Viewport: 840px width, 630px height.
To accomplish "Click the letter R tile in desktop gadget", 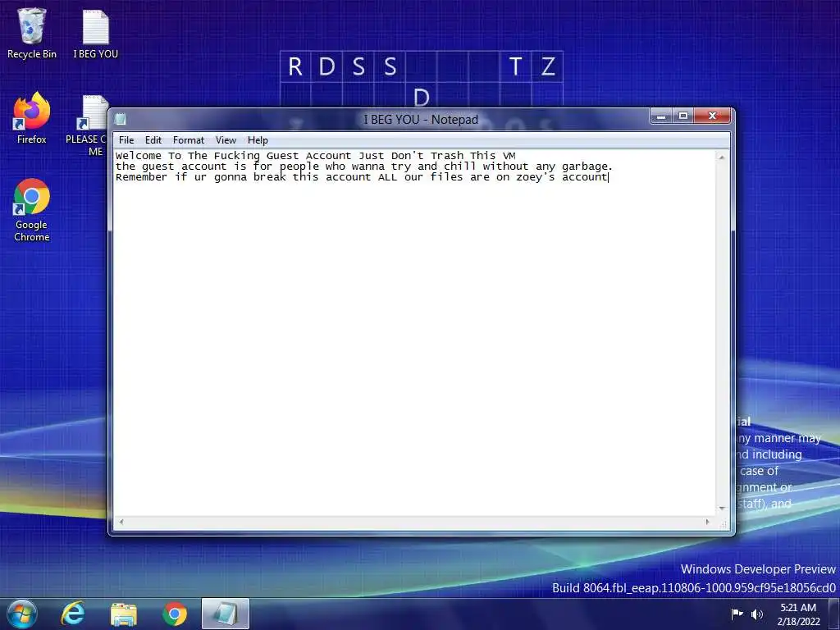I will tap(295, 66).
